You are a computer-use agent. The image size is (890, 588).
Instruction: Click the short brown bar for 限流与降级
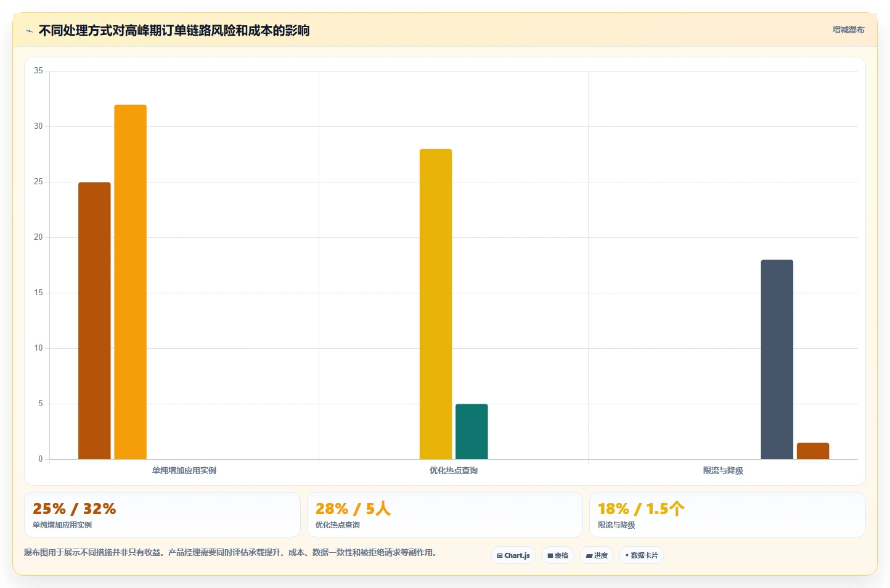813,451
